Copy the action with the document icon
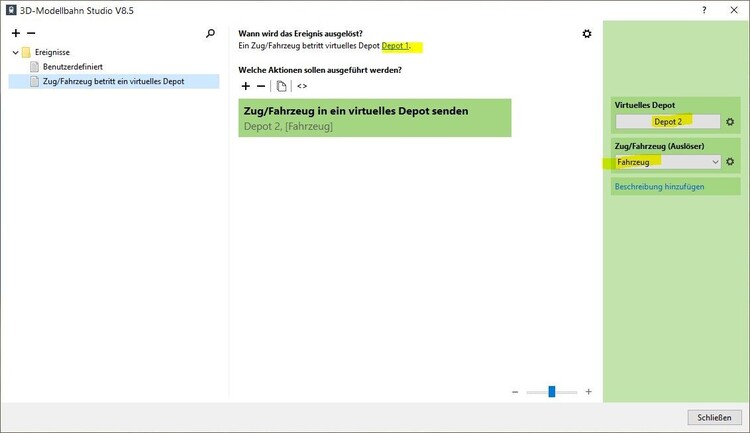750x433 pixels. [x=281, y=86]
